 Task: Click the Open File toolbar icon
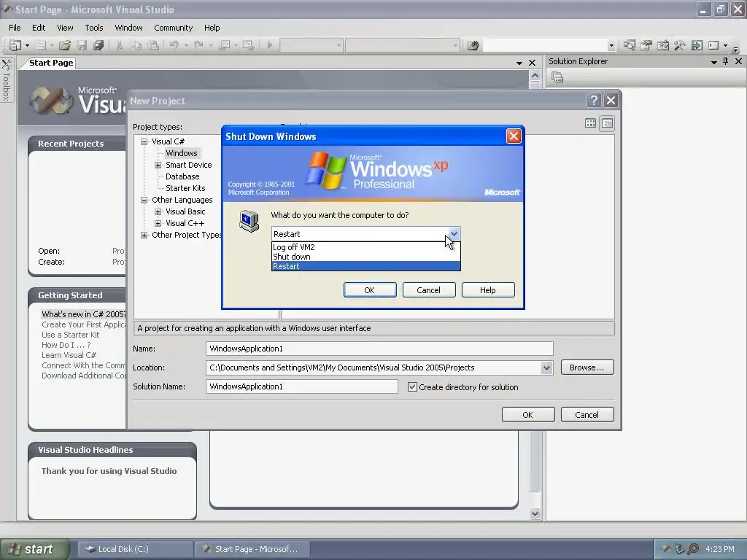tap(65, 45)
